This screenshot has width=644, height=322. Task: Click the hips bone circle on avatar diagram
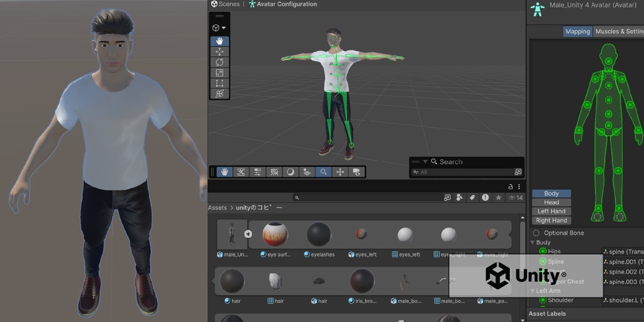tap(609, 126)
